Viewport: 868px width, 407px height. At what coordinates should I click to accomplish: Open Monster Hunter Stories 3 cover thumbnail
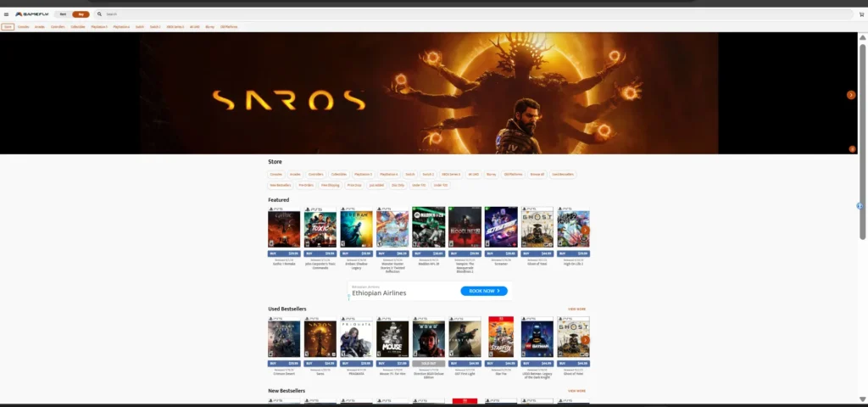click(x=392, y=227)
